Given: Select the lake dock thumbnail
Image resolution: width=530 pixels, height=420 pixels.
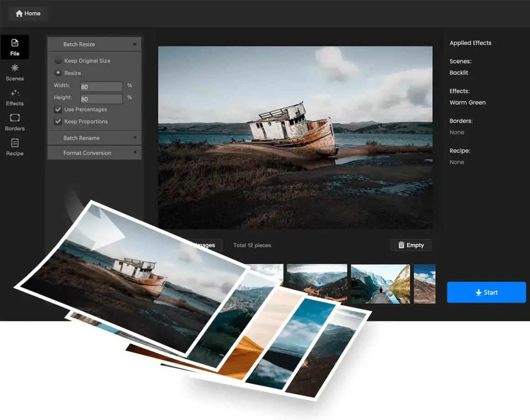Looking at the screenshot, I should pos(380,283).
